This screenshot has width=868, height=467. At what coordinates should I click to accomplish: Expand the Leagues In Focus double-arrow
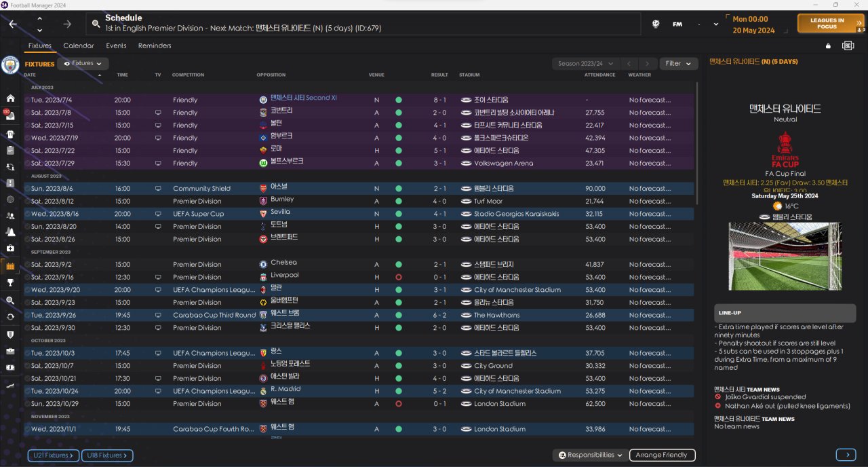pyautogui.click(x=859, y=23)
